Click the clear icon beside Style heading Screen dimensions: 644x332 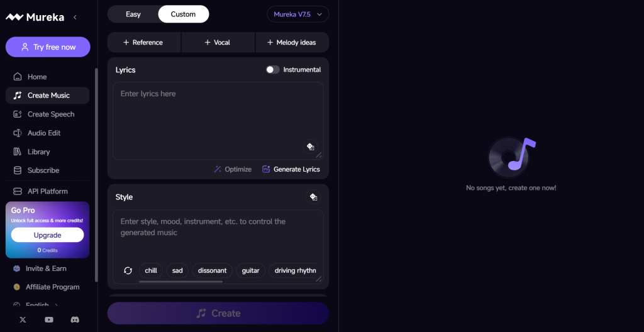coord(313,197)
